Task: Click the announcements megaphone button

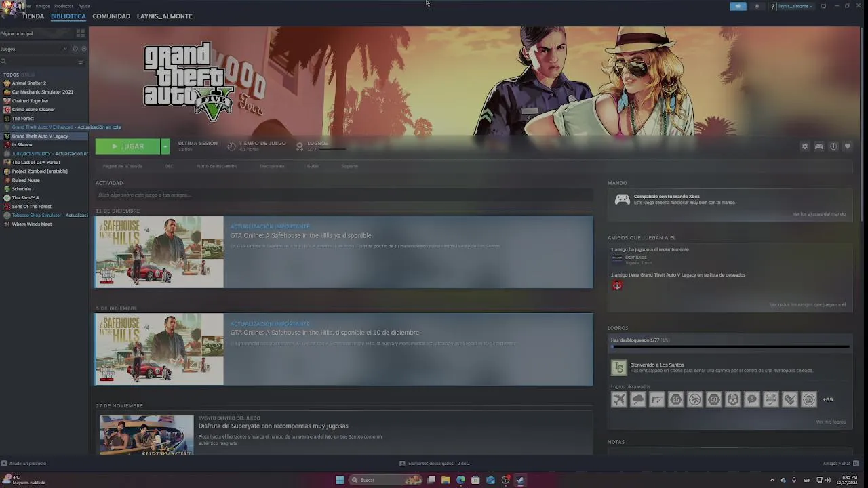Action: (738, 6)
